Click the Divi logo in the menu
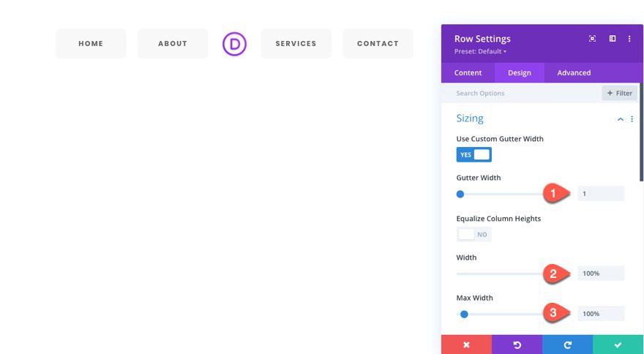This screenshot has width=644, height=354. (x=234, y=44)
